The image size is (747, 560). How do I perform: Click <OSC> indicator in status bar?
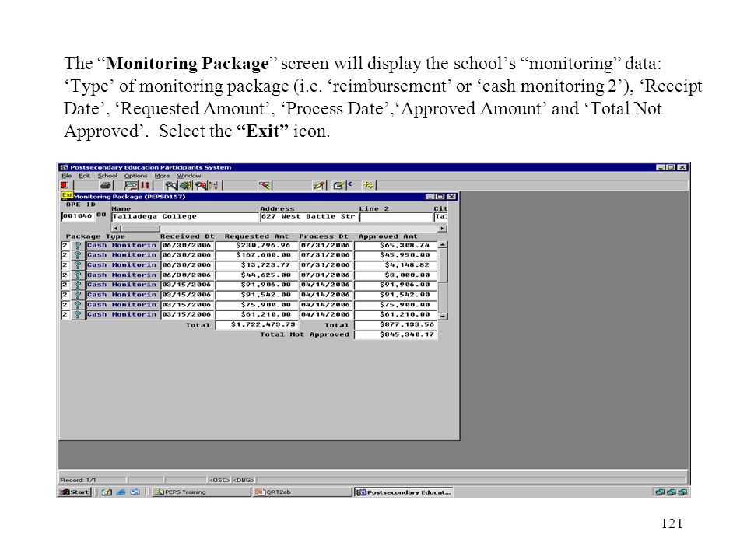[219, 480]
